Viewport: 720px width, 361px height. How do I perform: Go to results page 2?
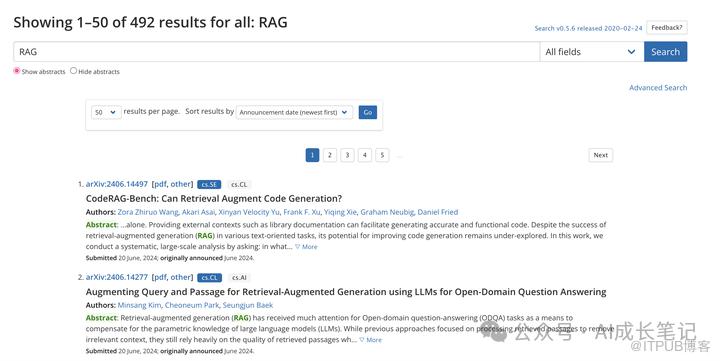pyautogui.click(x=330, y=155)
